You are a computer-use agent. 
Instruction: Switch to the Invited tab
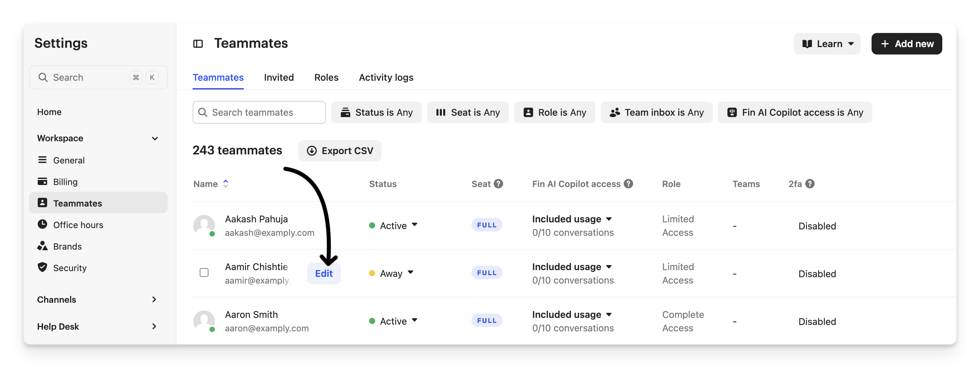pyautogui.click(x=279, y=78)
